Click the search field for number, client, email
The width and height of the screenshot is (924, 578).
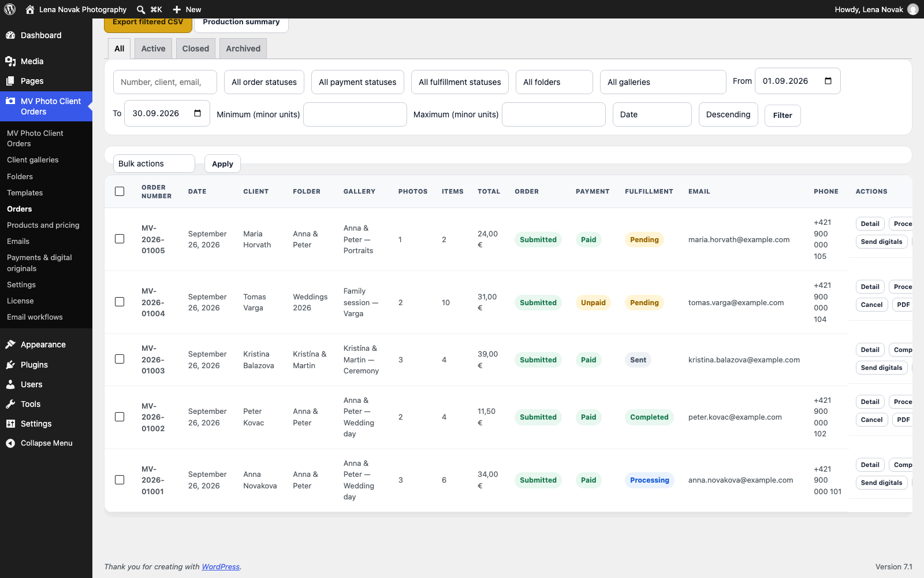[x=165, y=82]
